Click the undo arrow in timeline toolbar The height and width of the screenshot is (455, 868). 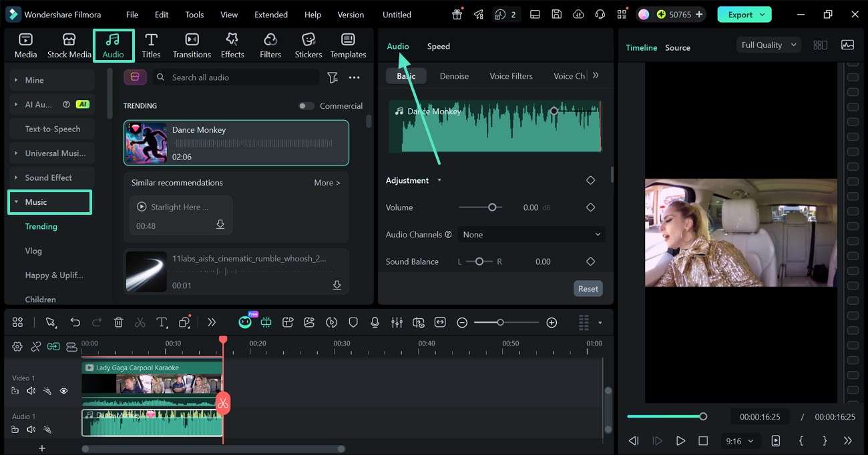coord(75,322)
